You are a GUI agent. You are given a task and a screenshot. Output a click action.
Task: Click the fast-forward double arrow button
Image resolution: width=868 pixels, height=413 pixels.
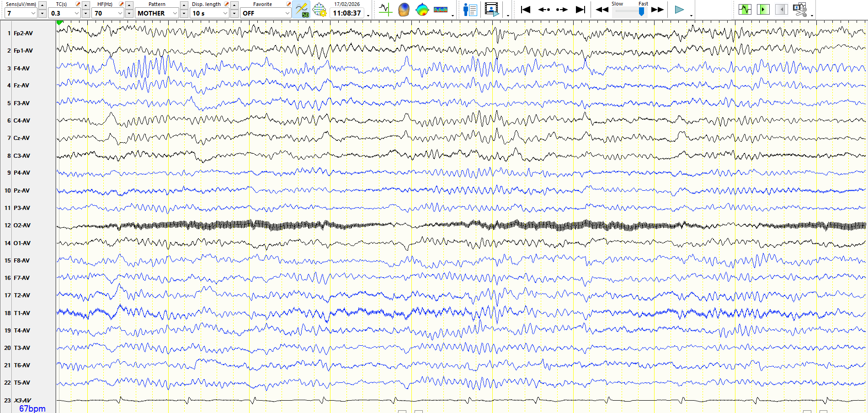coord(657,10)
